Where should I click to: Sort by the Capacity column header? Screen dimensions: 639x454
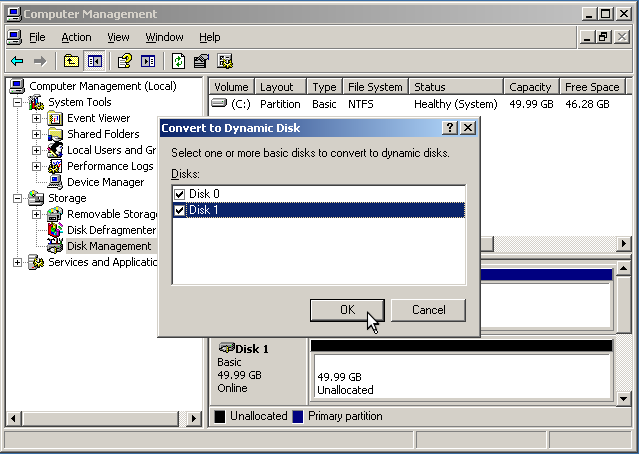point(531,87)
